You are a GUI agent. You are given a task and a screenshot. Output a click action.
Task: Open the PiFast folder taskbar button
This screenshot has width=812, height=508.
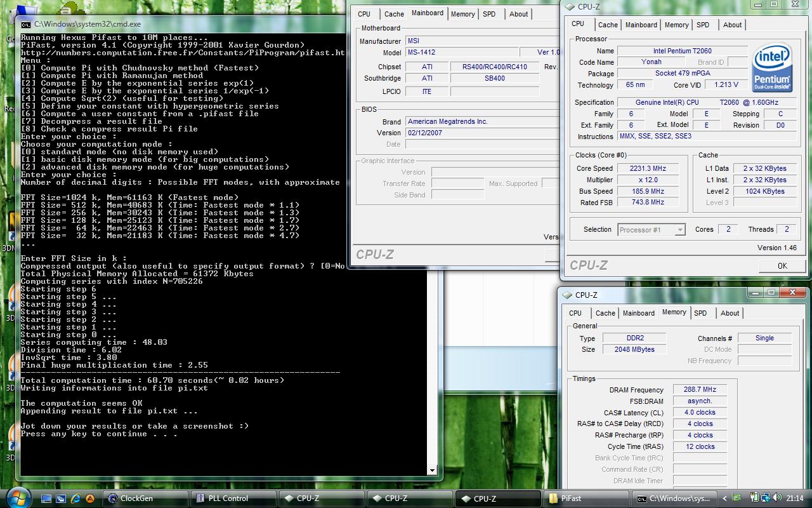point(586,498)
